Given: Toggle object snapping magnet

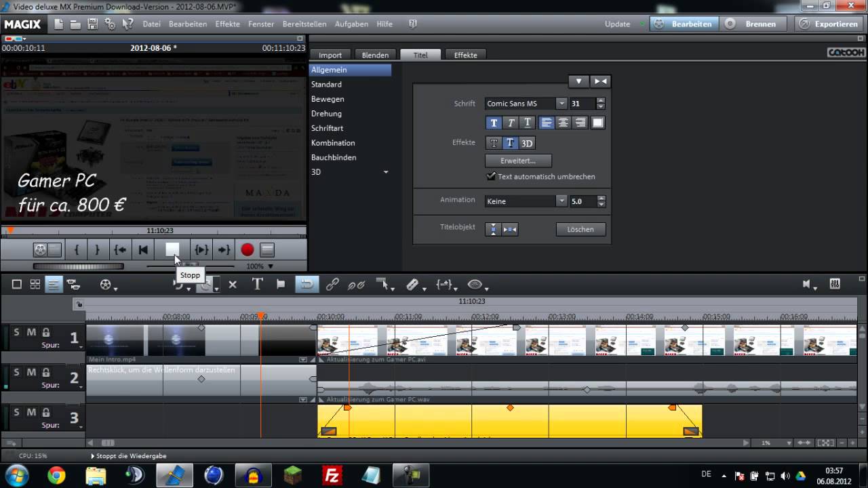Looking at the screenshot, I should (x=307, y=285).
